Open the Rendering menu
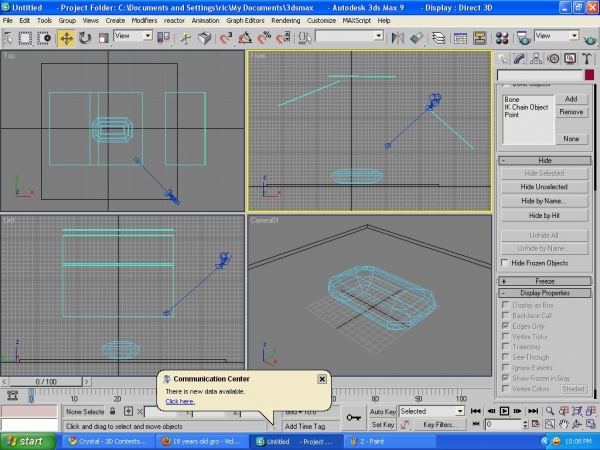Image resolution: width=600 pixels, height=450 pixels. (285, 21)
